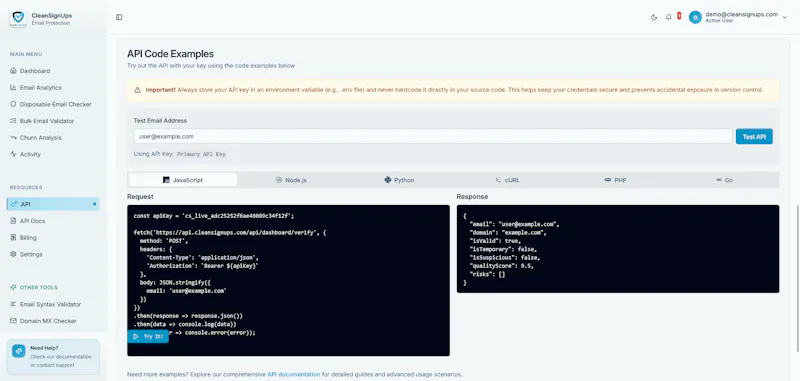Switch to the PHP code tab

click(615, 180)
